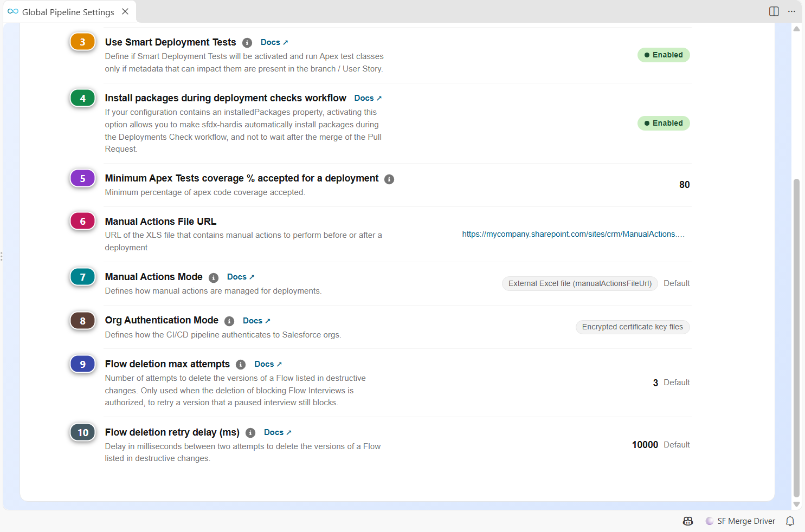Click the Flow deletion max attempts heading
805x532 pixels.
click(168, 364)
